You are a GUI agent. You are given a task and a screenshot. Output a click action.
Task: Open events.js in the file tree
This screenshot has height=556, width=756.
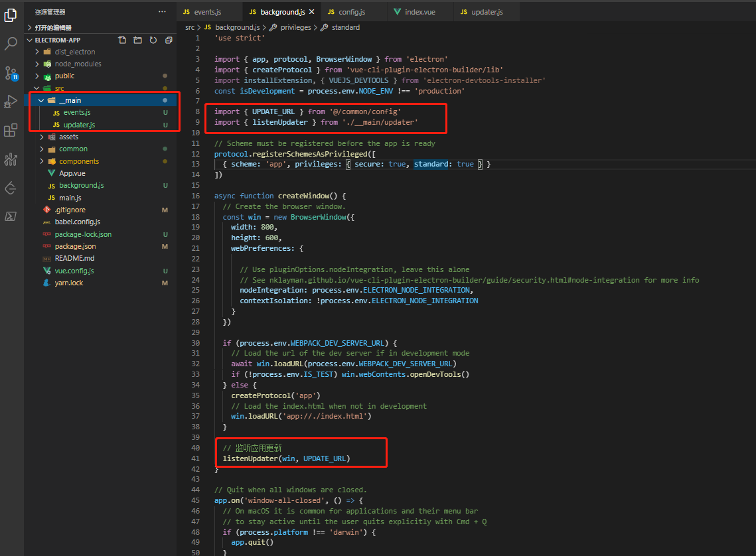[76, 112]
